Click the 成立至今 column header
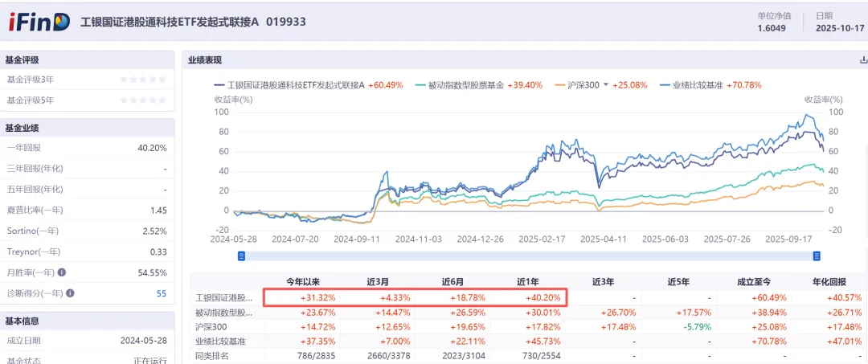This screenshot has height=364, width=868. point(754,282)
